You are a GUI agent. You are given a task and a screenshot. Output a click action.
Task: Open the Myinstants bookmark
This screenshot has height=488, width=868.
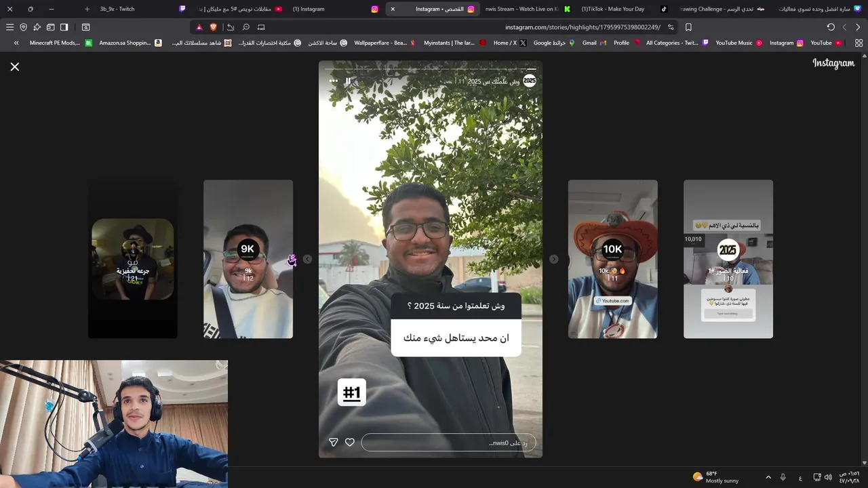(455, 43)
